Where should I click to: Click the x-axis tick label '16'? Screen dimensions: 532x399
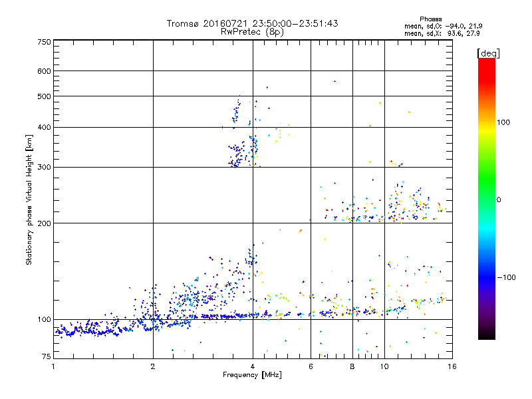click(x=452, y=366)
